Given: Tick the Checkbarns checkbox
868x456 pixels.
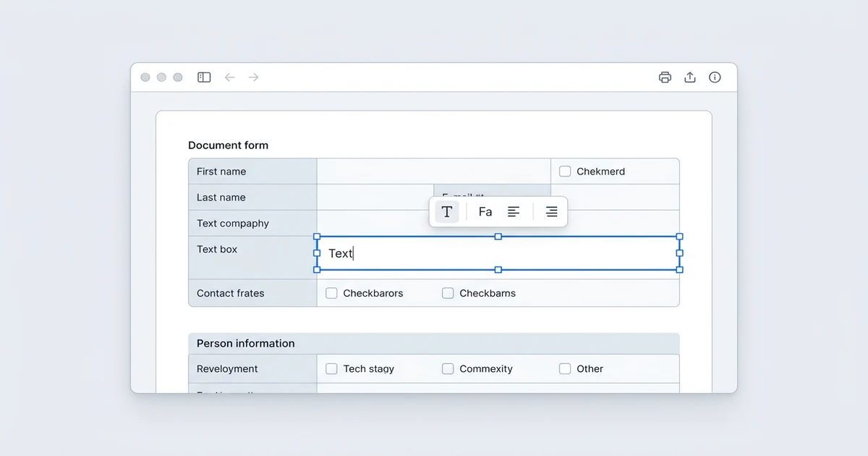Looking at the screenshot, I should (448, 293).
